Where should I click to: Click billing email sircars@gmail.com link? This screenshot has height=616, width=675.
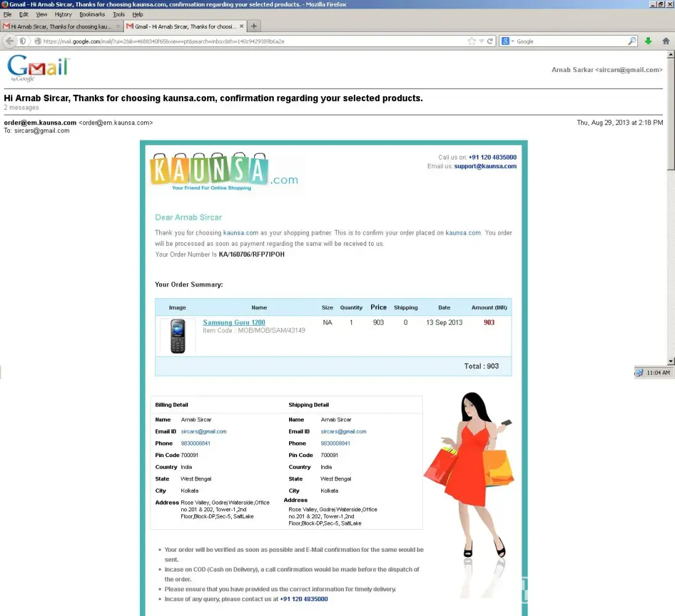(x=203, y=431)
